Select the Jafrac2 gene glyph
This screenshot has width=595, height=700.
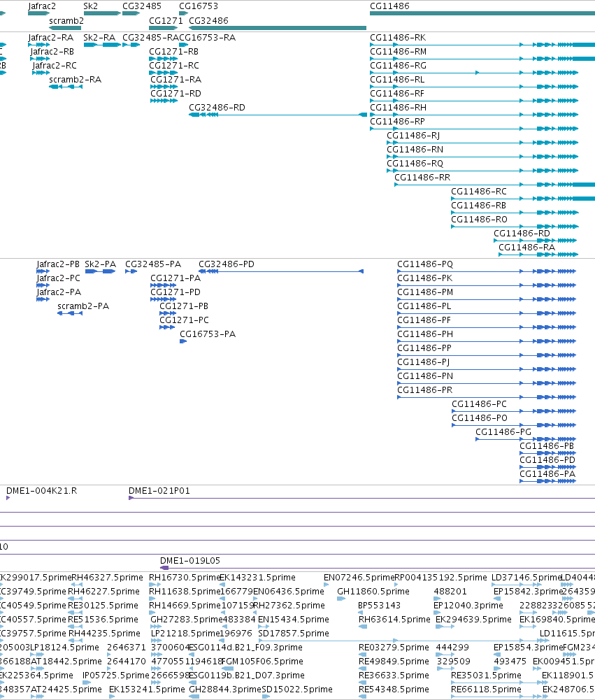click(x=39, y=13)
